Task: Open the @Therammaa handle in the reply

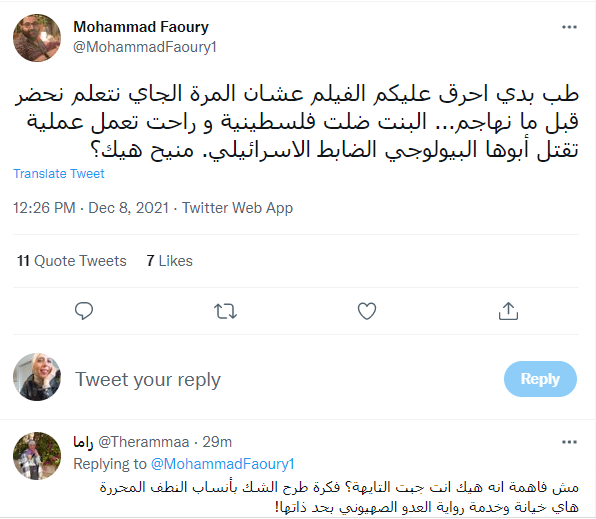Action: pyautogui.click(x=144, y=442)
